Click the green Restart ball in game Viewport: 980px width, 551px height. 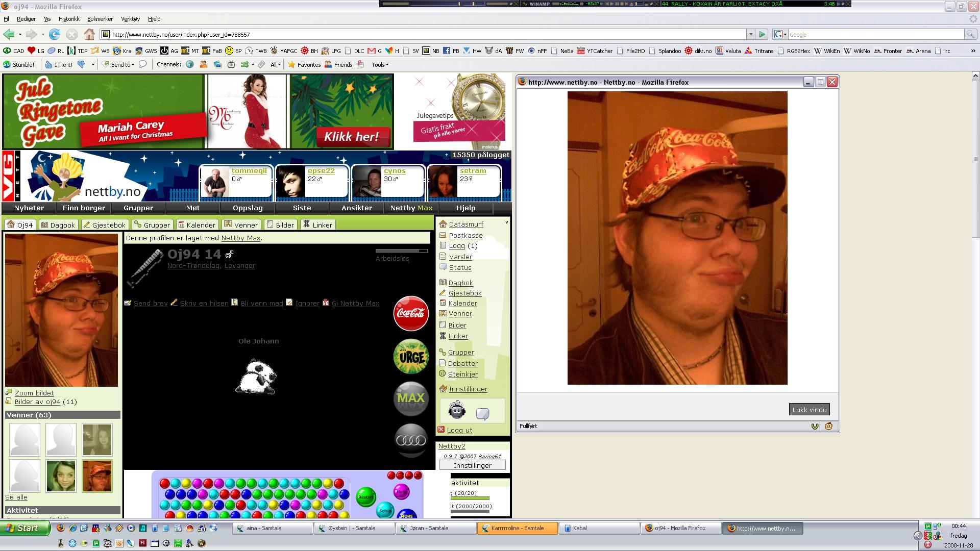[365, 497]
